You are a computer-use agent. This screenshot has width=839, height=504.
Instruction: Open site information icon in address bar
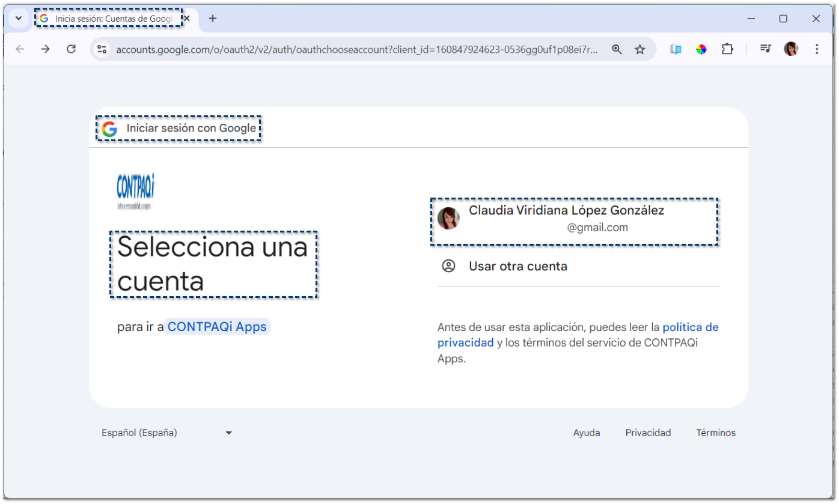[x=102, y=49]
